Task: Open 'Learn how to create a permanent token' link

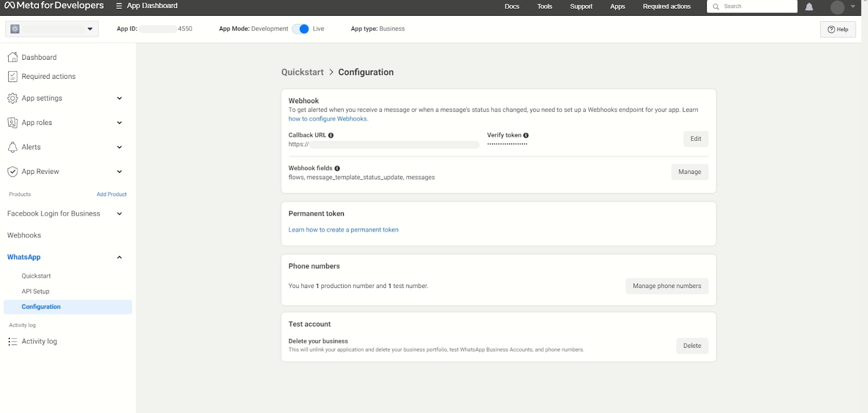Action: pos(344,230)
